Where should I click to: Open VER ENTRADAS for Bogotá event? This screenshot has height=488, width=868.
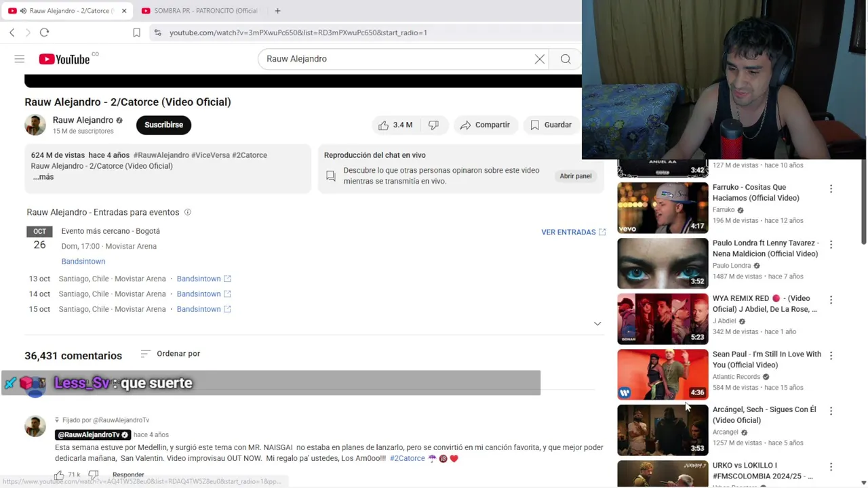(574, 232)
